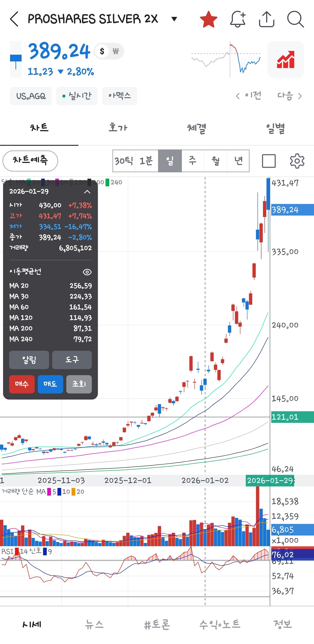This screenshot has width=314, height=644.
Task: Tap the MA 20 value 256.59
Action: click(81, 286)
